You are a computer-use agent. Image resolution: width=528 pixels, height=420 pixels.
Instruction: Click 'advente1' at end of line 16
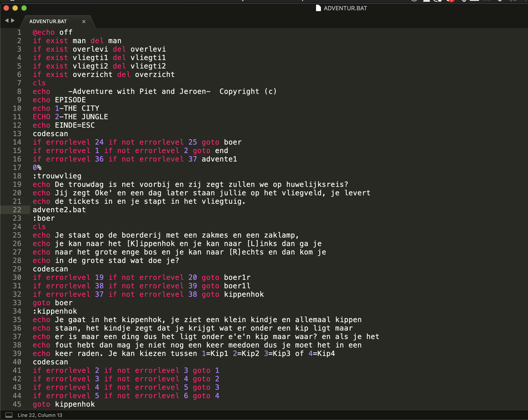pyautogui.click(x=219, y=159)
